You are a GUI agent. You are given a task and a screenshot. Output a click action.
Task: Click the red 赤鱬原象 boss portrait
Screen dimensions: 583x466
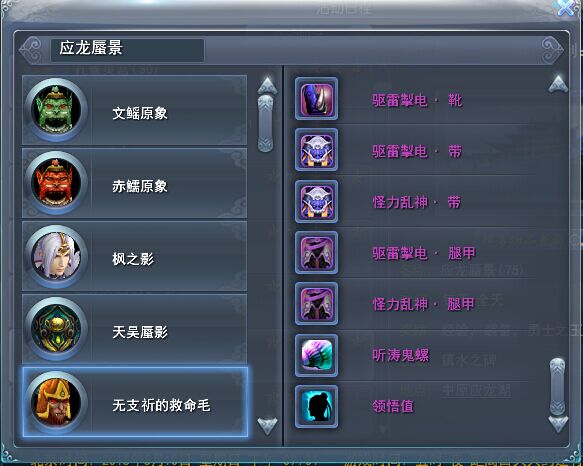point(56,183)
